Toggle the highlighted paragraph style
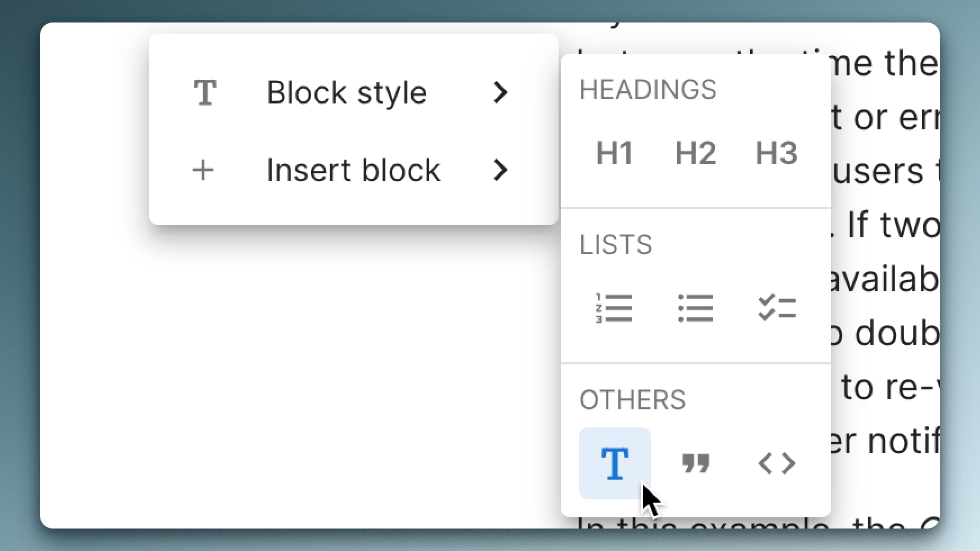The image size is (980, 551). [x=615, y=463]
